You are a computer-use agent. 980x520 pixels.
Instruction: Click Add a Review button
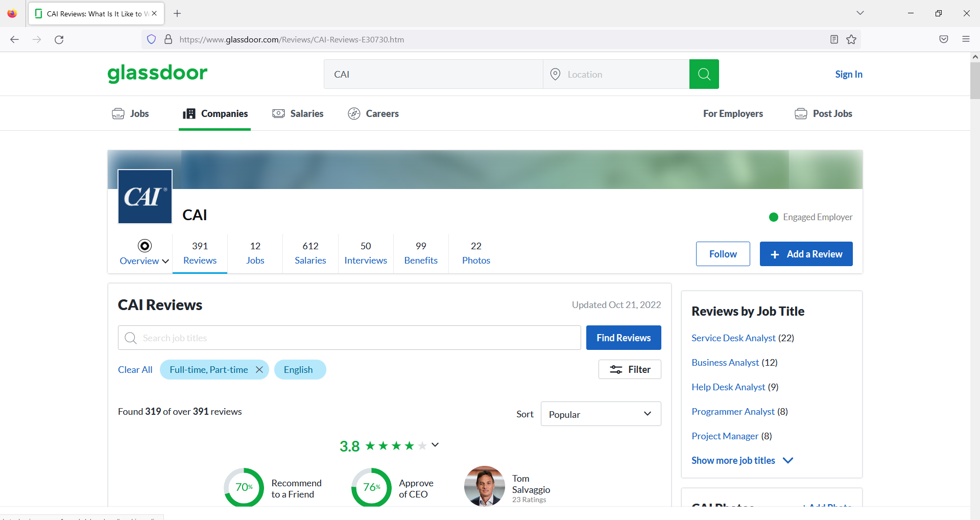click(806, 254)
